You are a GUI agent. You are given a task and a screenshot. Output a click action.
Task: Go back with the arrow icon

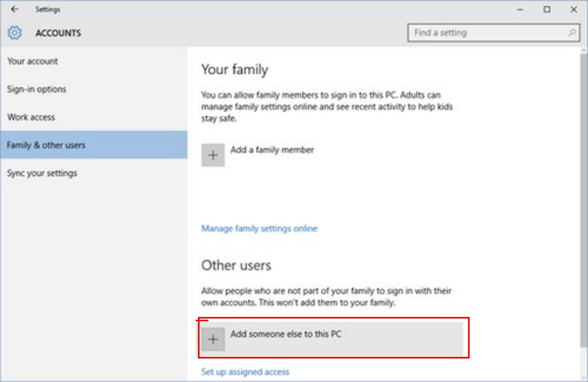15,9
